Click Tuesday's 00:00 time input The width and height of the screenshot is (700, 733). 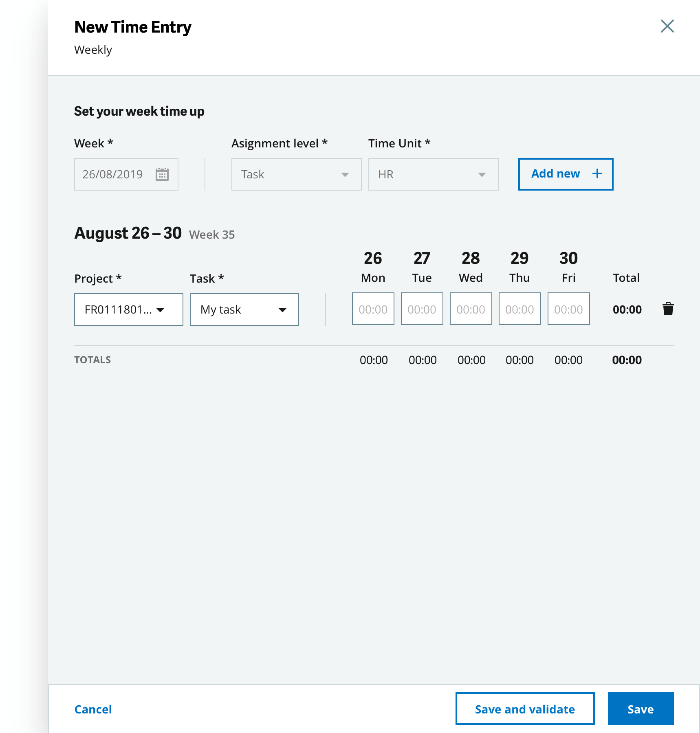(422, 309)
